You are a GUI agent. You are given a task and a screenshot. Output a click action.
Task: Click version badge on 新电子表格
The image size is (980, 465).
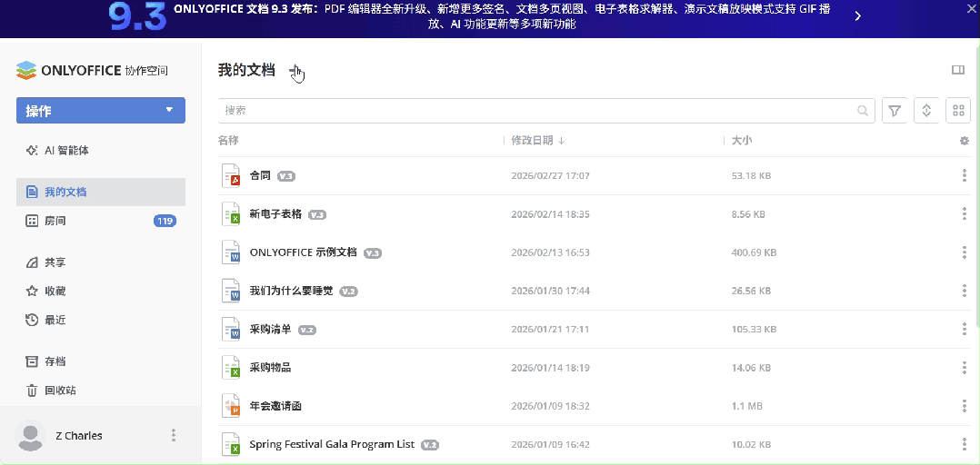(317, 214)
